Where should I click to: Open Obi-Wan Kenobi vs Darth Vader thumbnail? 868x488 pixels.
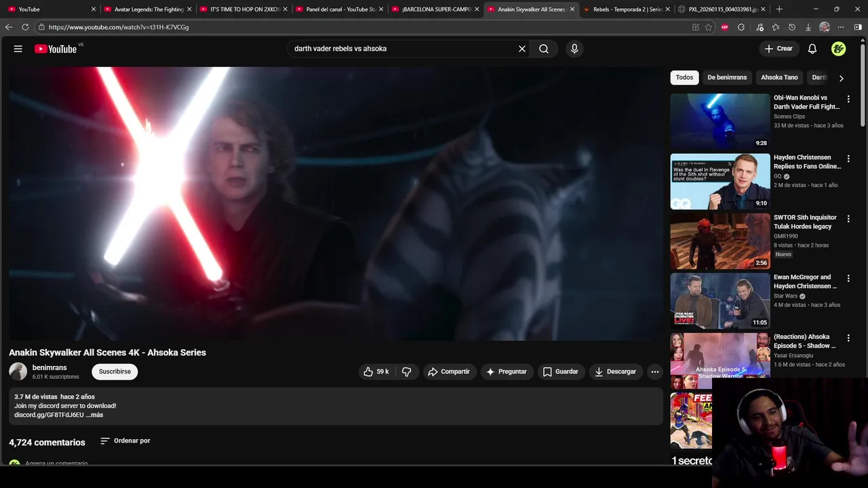coord(720,121)
